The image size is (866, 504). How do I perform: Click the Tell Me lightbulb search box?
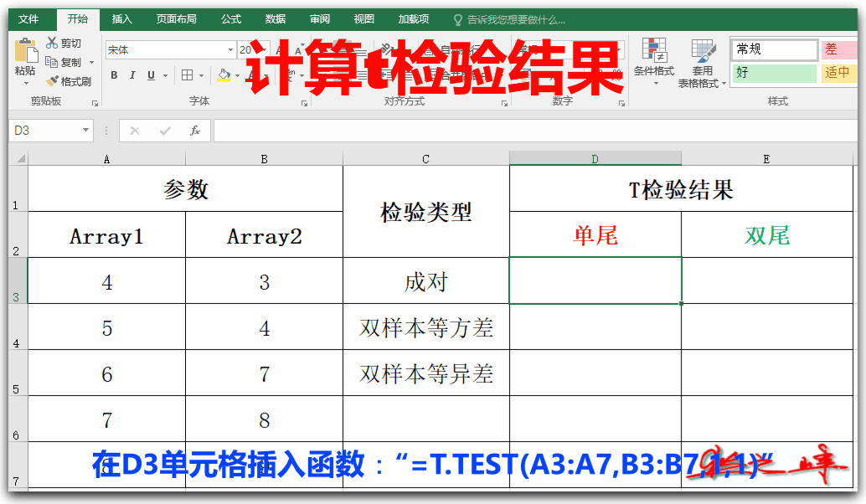[x=509, y=20]
